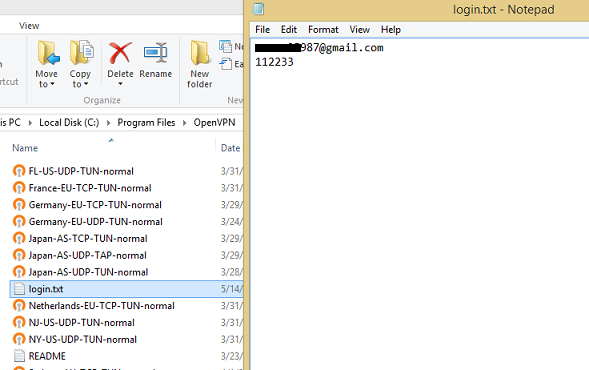Image resolution: width=589 pixels, height=370 pixels.
Task: Click Local Disk (C:) in address bar
Action: (69, 123)
